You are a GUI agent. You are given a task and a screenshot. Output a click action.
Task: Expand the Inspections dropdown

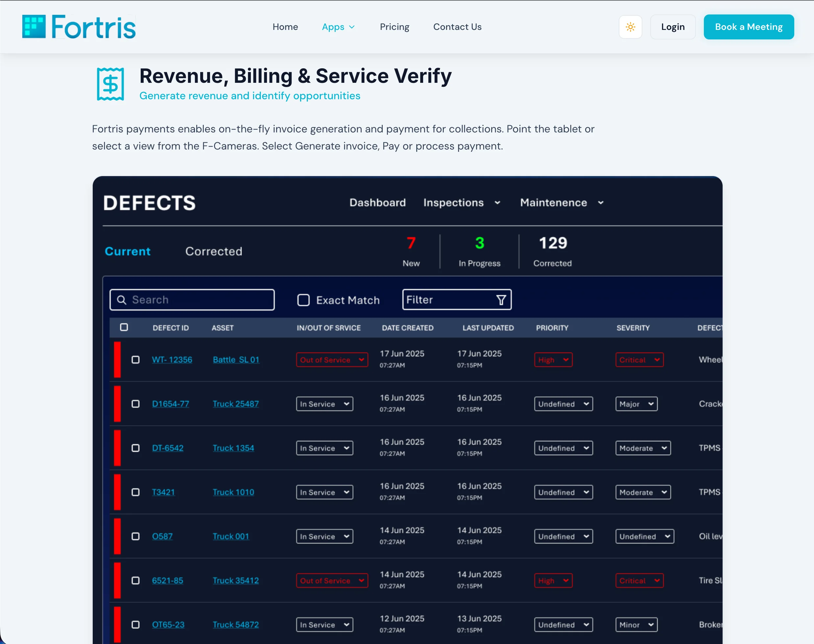pos(462,202)
